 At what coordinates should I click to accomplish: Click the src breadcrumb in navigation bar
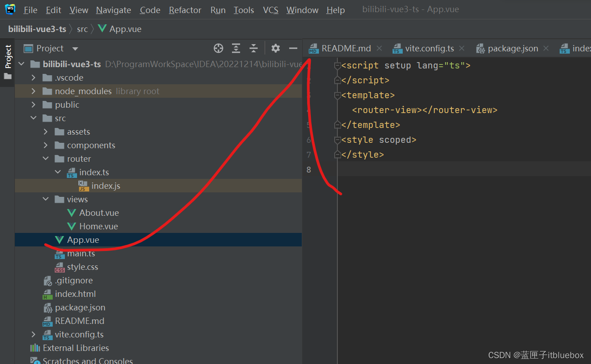point(82,29)
